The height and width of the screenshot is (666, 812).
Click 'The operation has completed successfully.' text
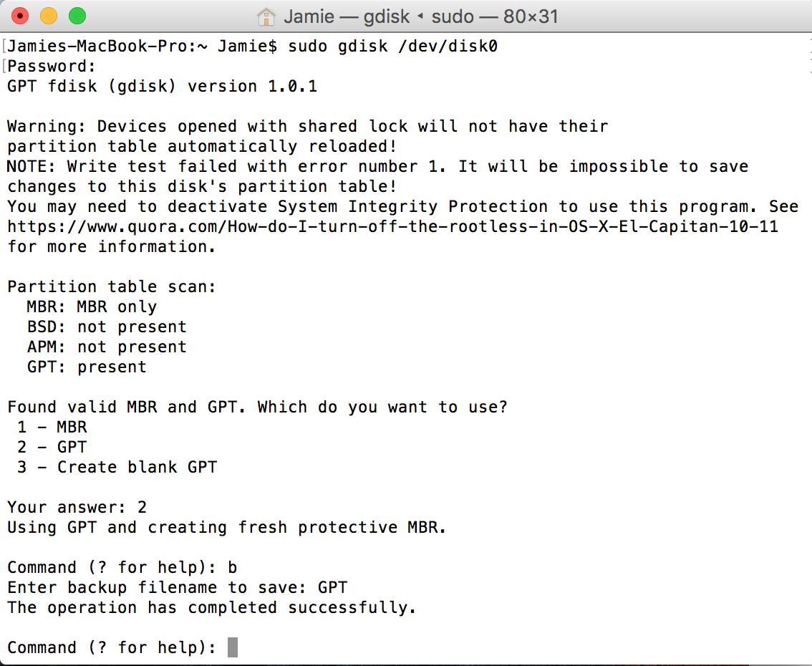(212, 607)
